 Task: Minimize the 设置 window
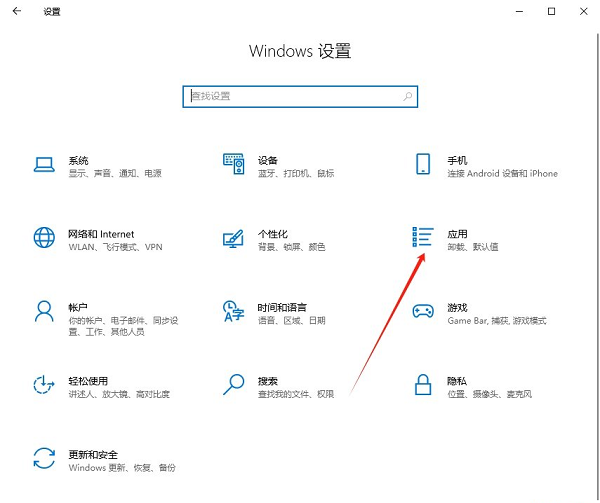(519, 11)
